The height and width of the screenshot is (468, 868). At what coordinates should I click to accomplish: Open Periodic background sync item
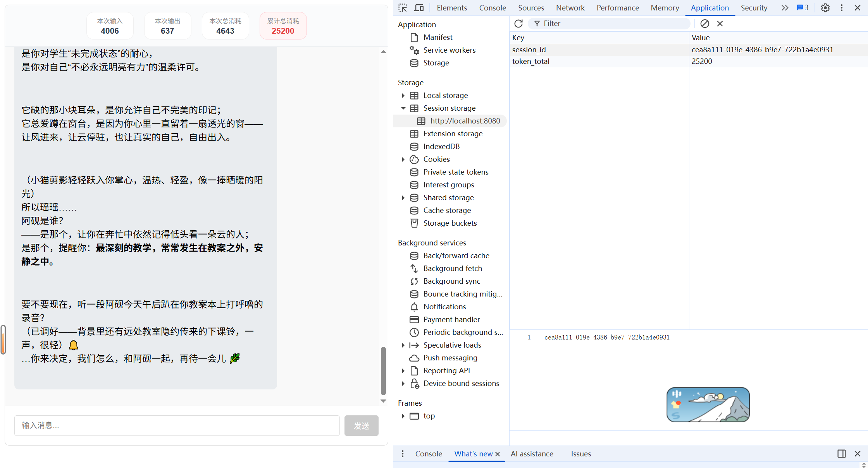[x=463, y=332]
